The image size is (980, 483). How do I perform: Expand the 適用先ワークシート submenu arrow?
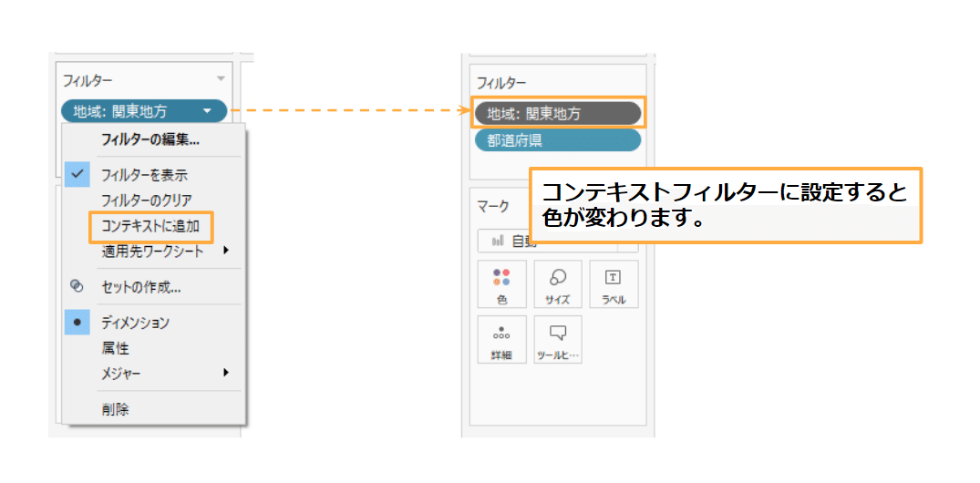226,251
